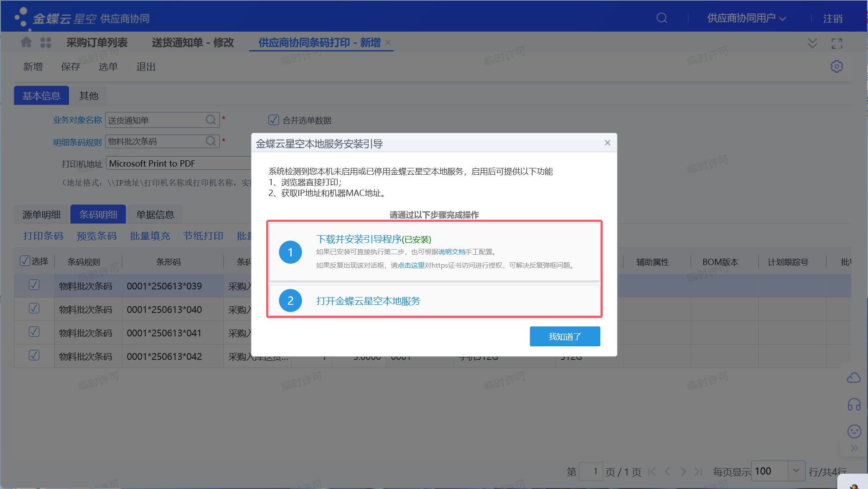868x489 pixels.
Task: Open the headset customer support icon
Action: click(854, 404)
